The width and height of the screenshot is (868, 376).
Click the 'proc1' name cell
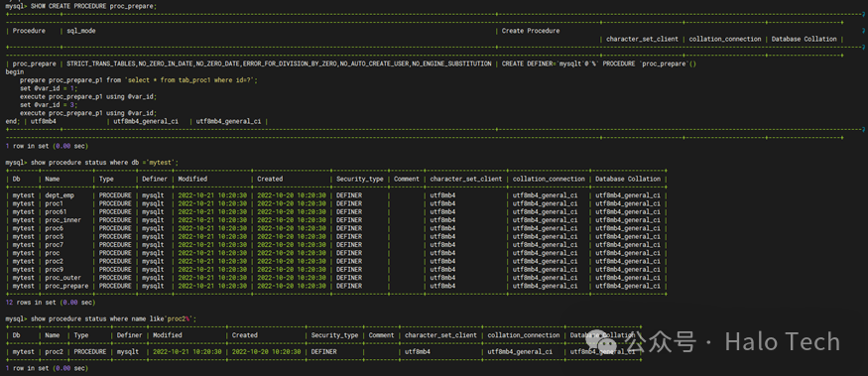tap(55, 203)
